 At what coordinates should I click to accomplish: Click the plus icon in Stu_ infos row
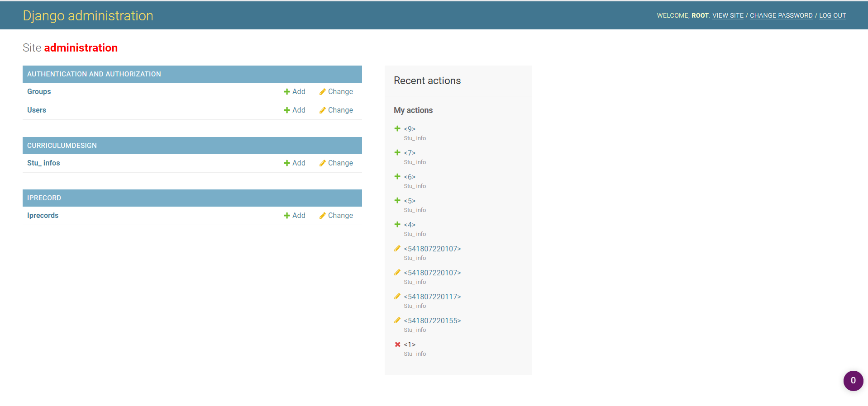287,163
